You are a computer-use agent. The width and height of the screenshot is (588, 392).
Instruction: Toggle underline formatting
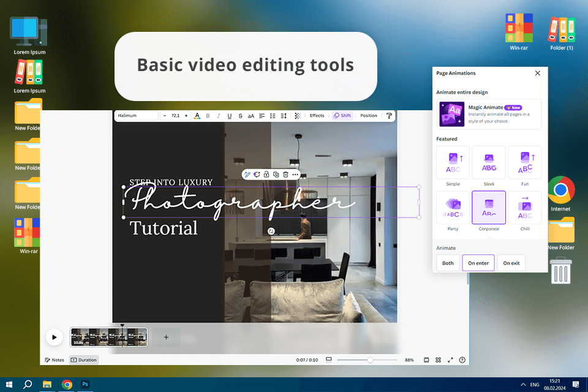230,116
